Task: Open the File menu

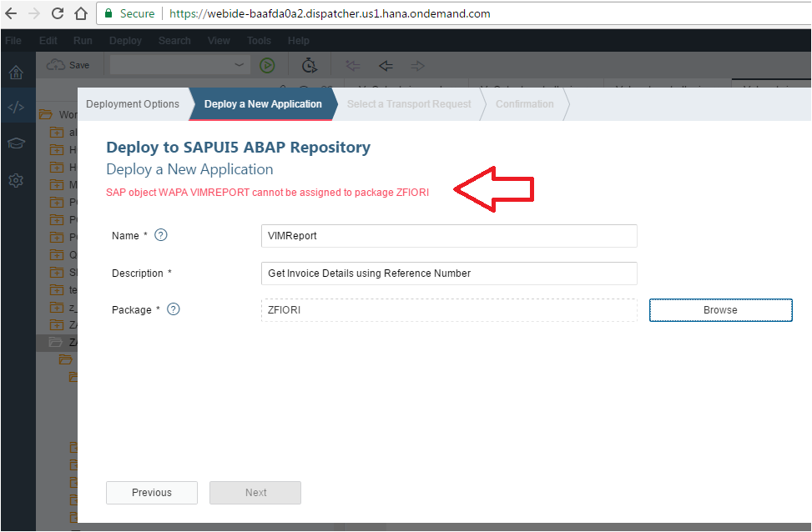Action: click(13, 40)
